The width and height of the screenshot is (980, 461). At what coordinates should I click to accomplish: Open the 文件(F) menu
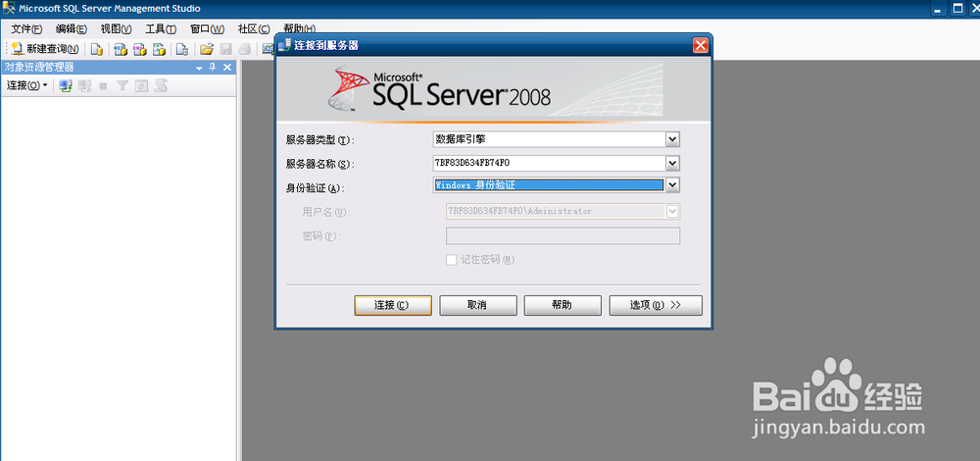[26, 29]
